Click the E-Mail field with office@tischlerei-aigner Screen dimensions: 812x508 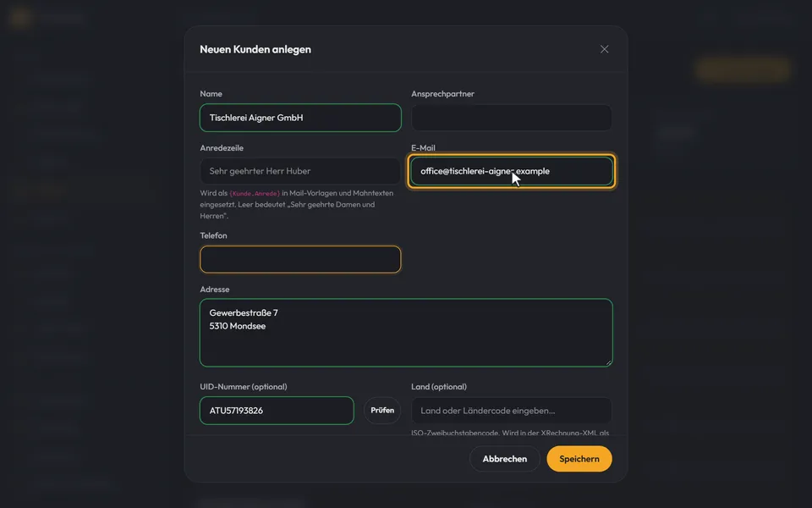(511, 171)
